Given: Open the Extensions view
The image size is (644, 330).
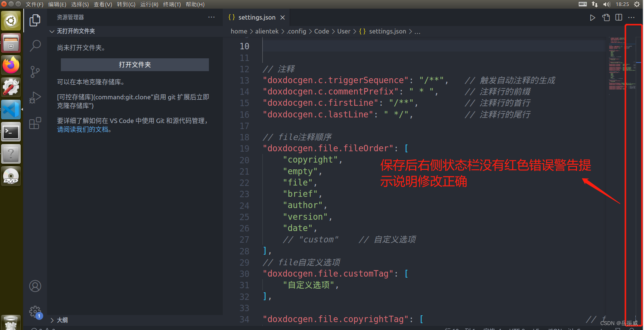Looking at the screenshot, I should pyautogui.click(x=35, y=123).
